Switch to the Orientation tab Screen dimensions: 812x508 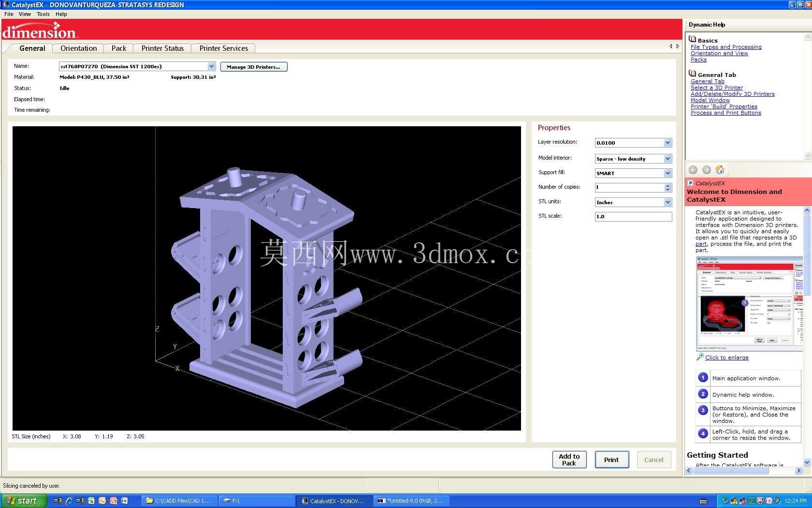(x=79, y=48)
